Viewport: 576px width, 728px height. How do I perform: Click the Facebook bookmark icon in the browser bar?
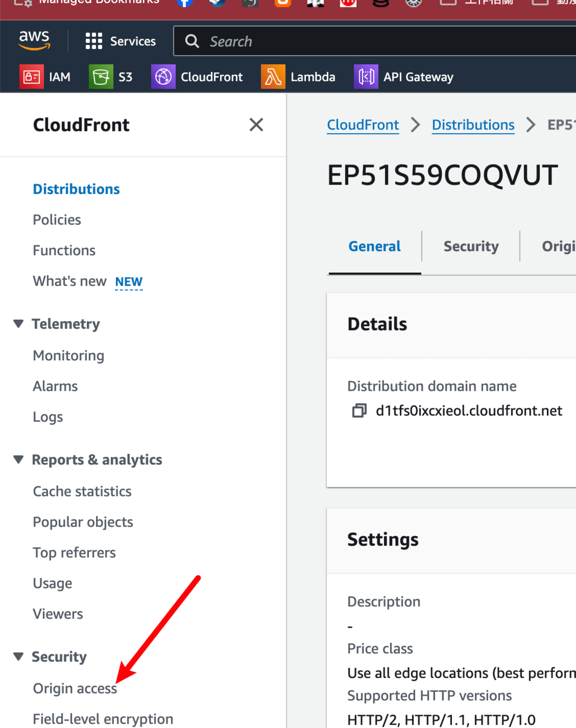[184, 3]
